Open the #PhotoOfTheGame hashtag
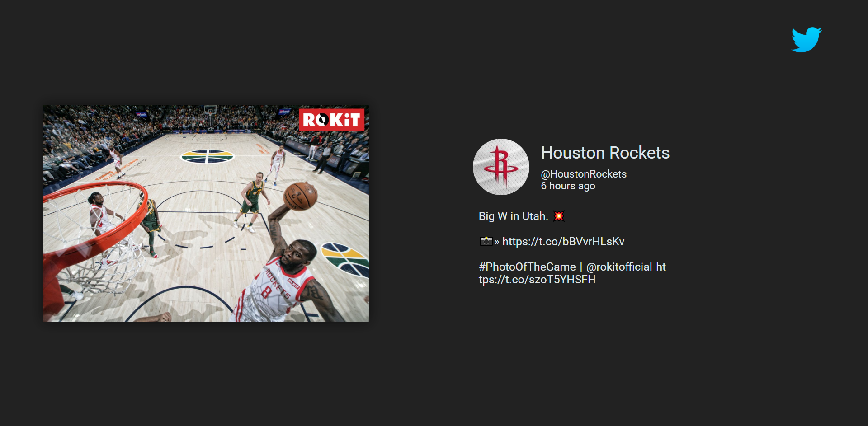The image size is (868, 426). pos(527,267)
